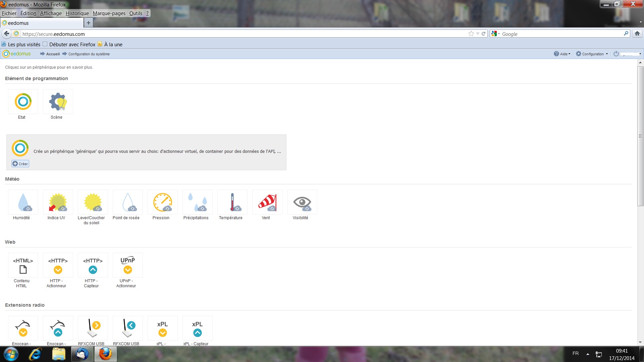Screen dimensions: 644x362
Task: Open the Aide dropdown menu
Action: [562, 54]
